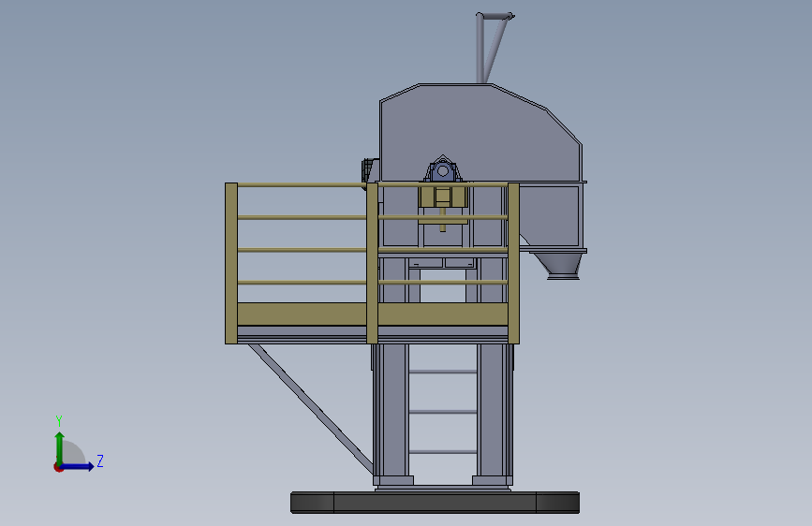The width and height of the screenshot is (812, 526).
Task: Select the blue pillow block bearing housing
Action: click(443, 170)
